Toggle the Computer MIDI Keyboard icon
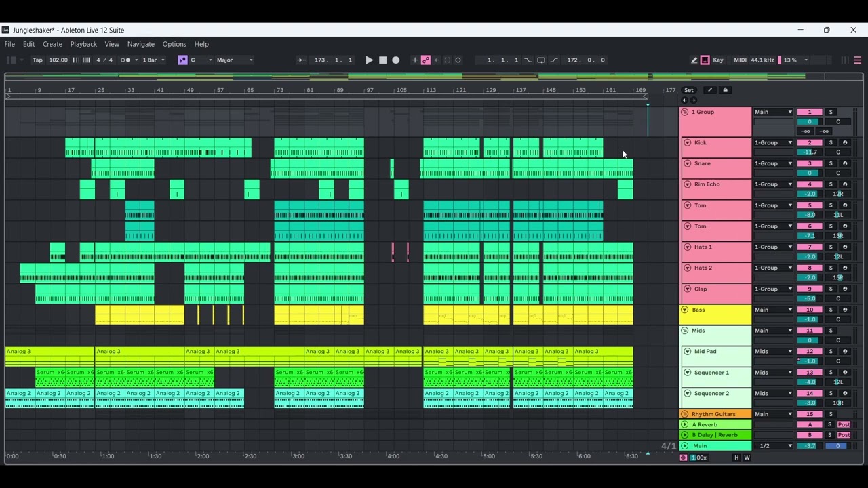Viewport: 868px width, 488px height. [x=705, y=60]
